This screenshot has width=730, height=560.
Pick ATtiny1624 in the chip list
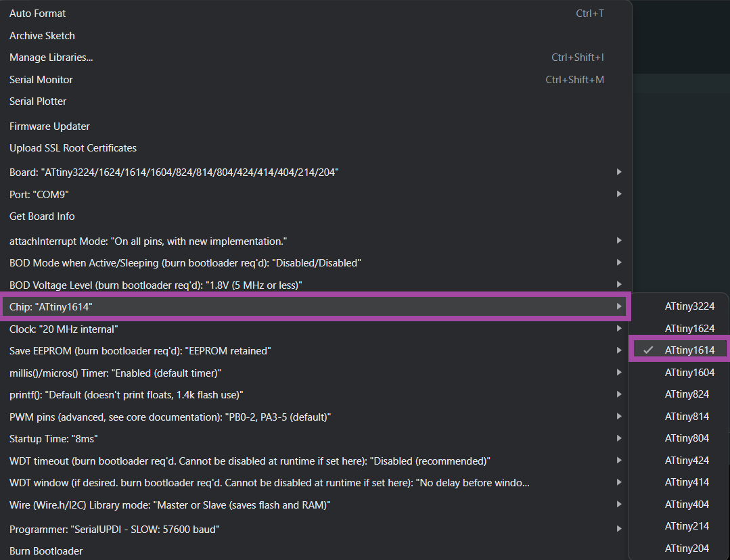(689, 329)
